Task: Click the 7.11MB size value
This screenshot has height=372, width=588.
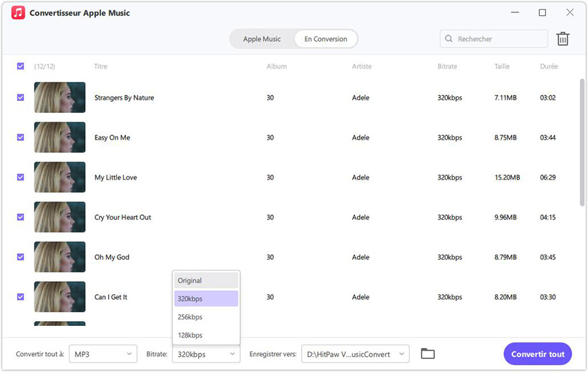Action: coord(505,98)
